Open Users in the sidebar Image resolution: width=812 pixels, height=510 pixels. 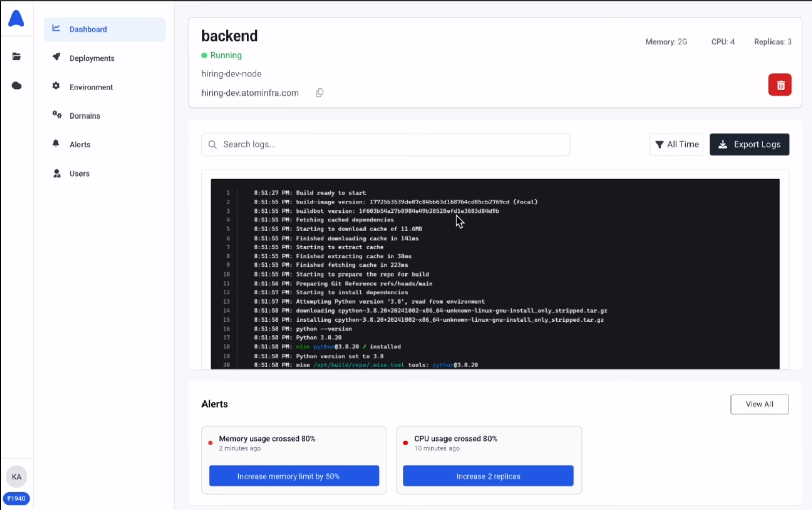click(x=104, y=174)
